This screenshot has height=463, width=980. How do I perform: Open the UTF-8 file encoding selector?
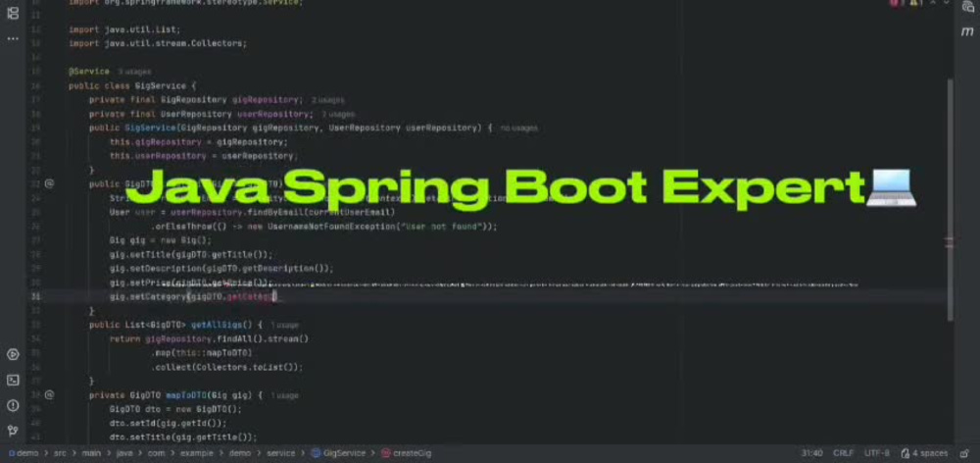click(x=877, y=453)
